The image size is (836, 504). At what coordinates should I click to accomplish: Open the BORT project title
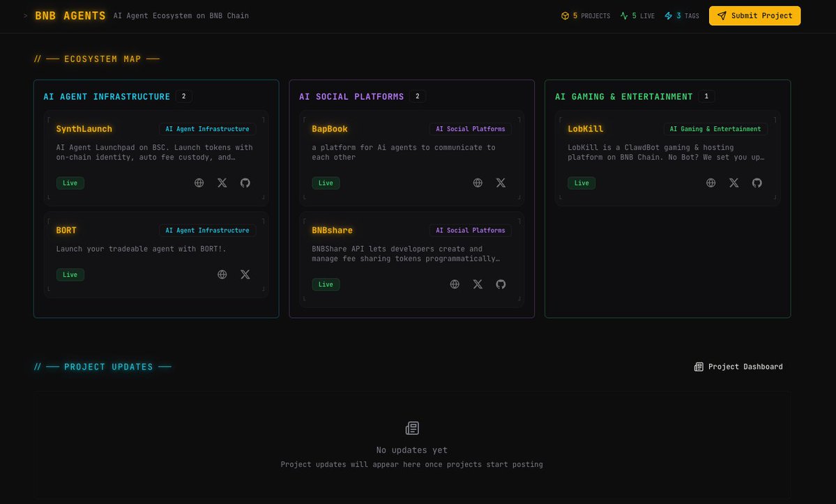(x=66, y=230)
